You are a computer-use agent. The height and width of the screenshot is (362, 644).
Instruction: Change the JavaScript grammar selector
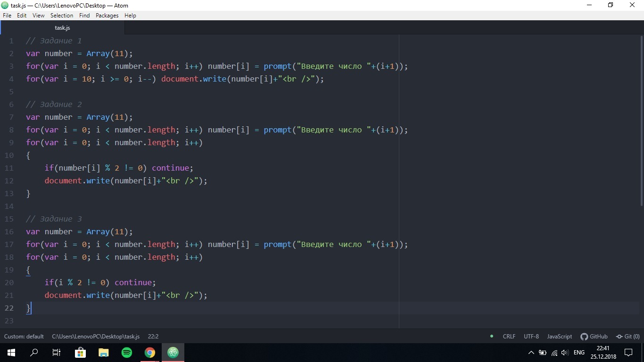tap(559, 337)
